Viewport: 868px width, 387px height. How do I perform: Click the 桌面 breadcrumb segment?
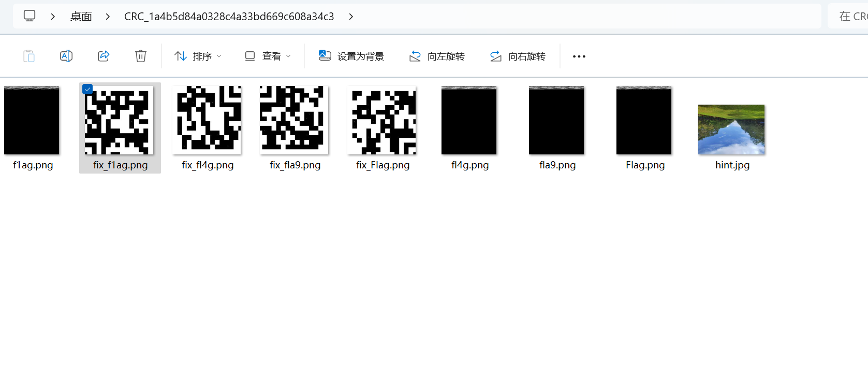click(81, 17)
